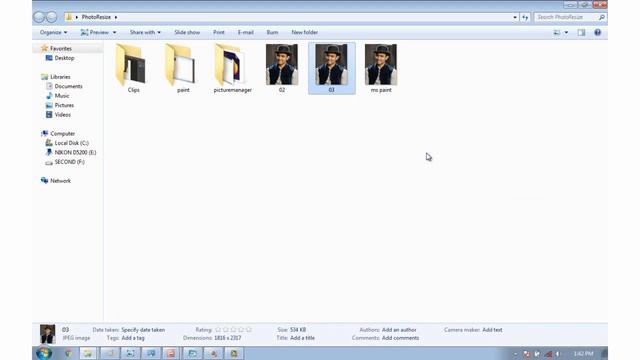Go back with the Back arrow button

pos(39,17)
